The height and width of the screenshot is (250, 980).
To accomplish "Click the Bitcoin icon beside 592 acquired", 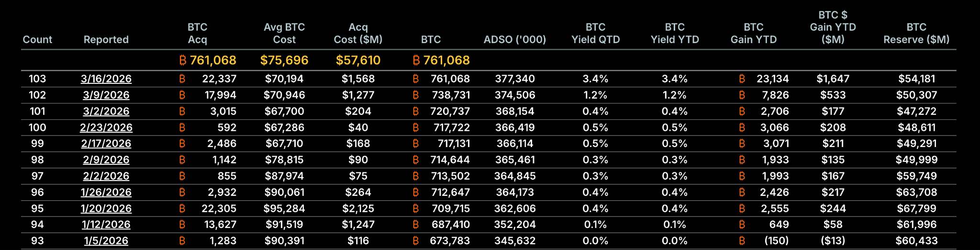I will 182,128.
